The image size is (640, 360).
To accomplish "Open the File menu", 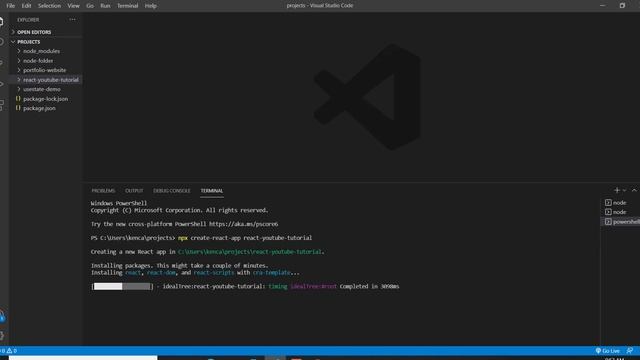I will (x=11, y=6).
